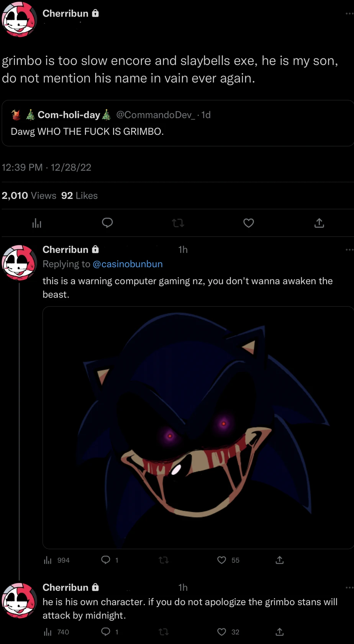Open more options on 'awaken the beast' reply
Screen dimensions: 354x644
349,250
